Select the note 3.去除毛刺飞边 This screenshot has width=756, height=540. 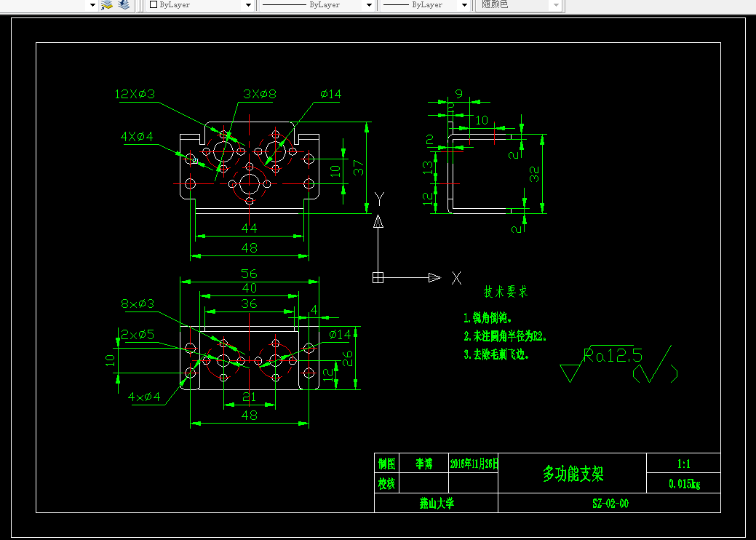click(x=497, y=354)
